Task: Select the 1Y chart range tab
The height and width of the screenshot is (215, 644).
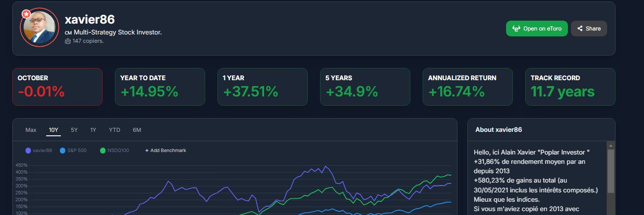Action: point(93,130)
